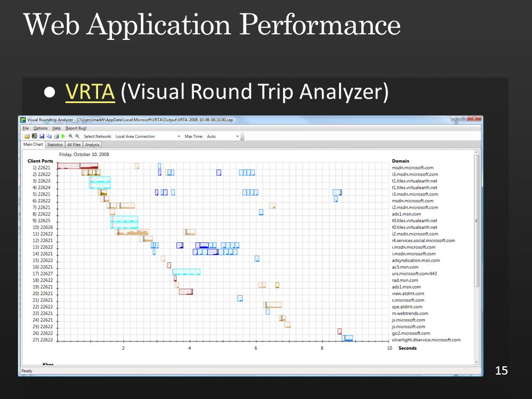The height and width of the screenshot is (399, 532).
Task: Click domain view.atdmt.com
Action: (408, 294)
